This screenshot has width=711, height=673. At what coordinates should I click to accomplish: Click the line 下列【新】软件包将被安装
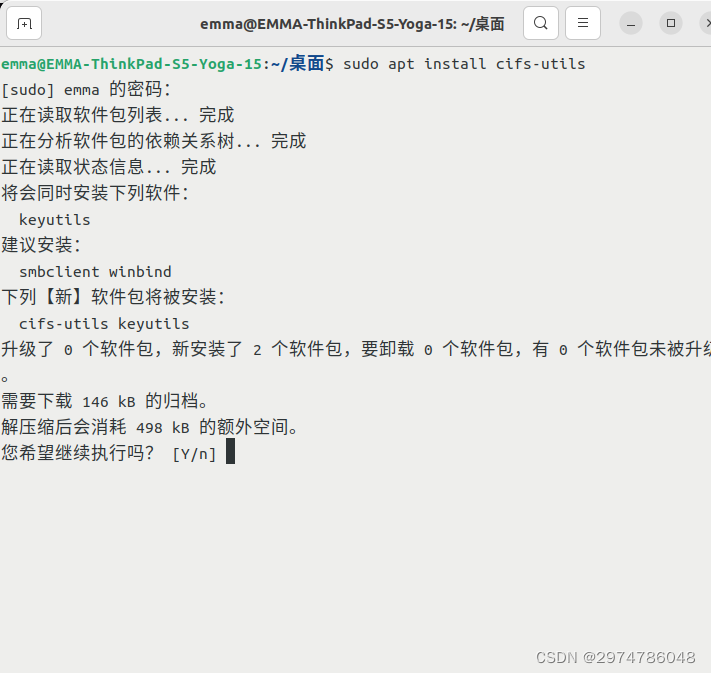(113, 297)
